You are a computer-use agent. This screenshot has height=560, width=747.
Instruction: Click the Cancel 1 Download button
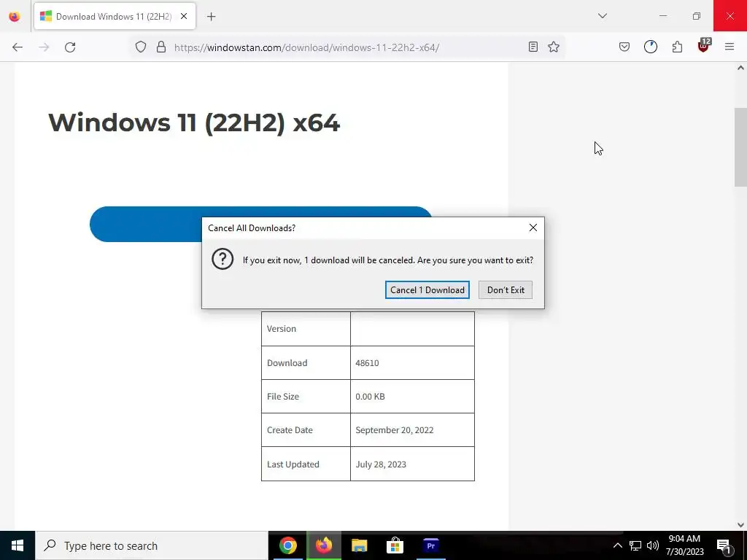tap(427, 290)
